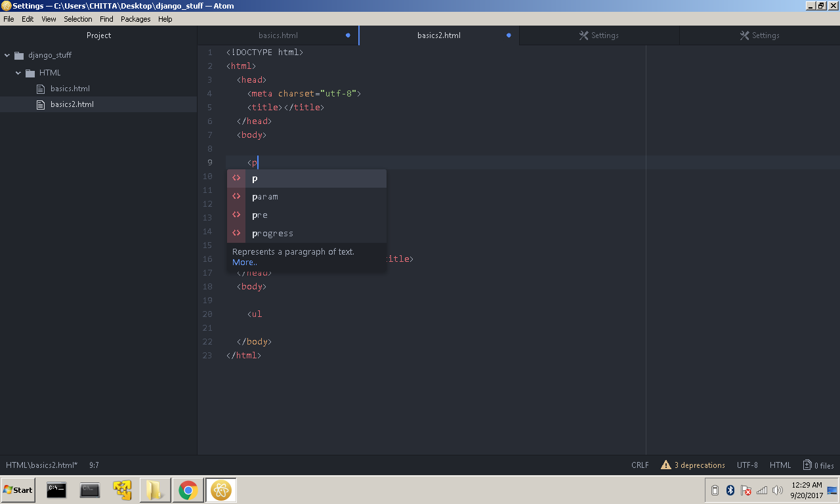Place cursor on the <ul line
Viewport: 840px width, 504px height.
(255, 314)
